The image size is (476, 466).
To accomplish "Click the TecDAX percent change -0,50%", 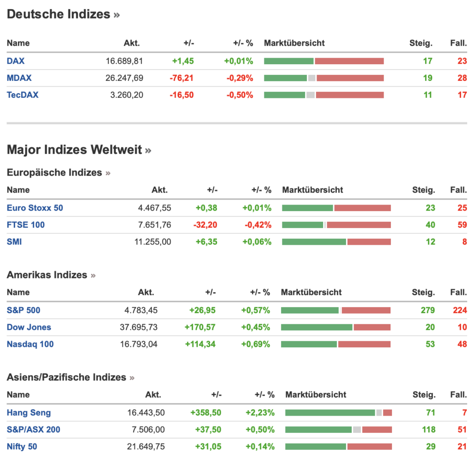I will 240,95.
